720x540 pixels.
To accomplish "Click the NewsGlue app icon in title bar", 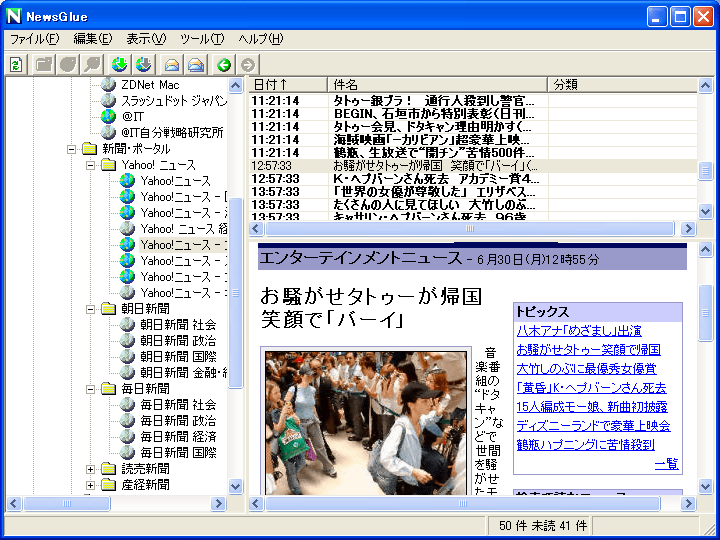I will coord(14,17).
